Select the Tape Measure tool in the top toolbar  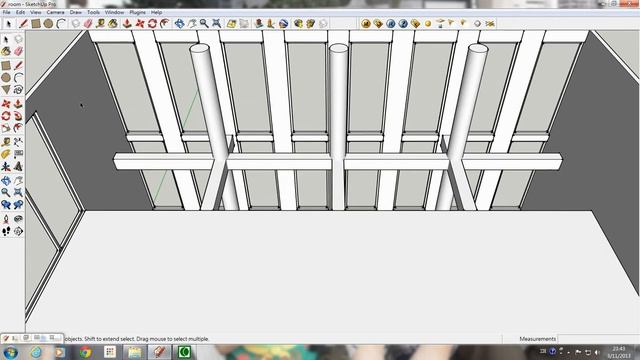coord(100,24)
